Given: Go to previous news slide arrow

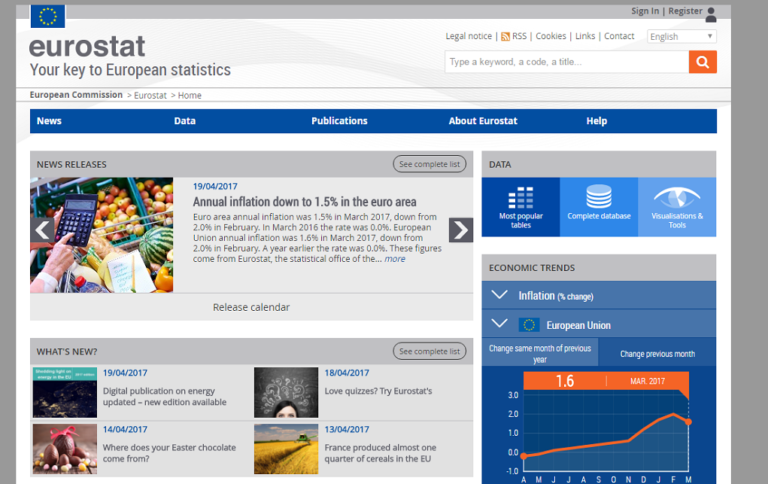Looking at the screenshot, I should click(43, 230).
